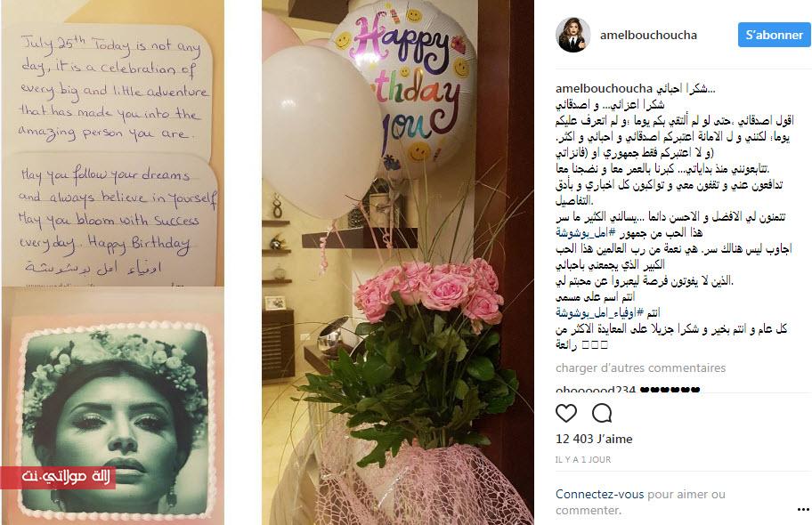This screenshot has height=525, width=812.
Task: Open the three-dot more options menu
Action: (803, 510)
